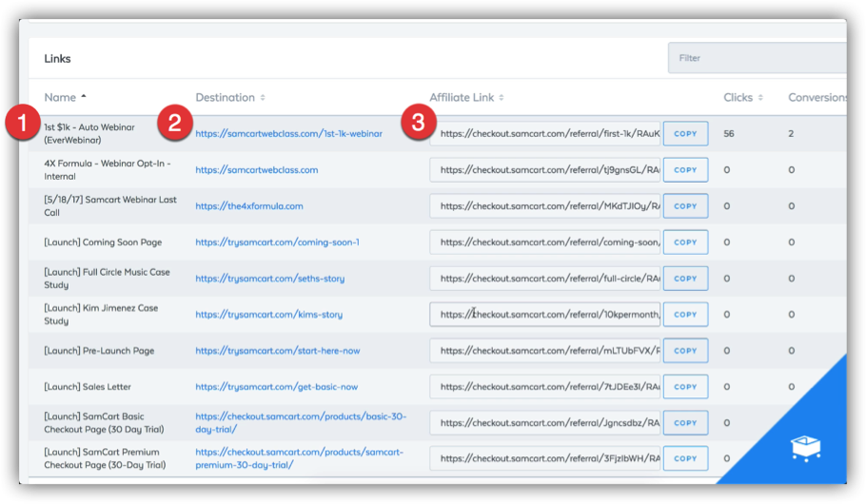Copy link for Full Circle Music Case Study
866x504 pixels.
point(685,279)
